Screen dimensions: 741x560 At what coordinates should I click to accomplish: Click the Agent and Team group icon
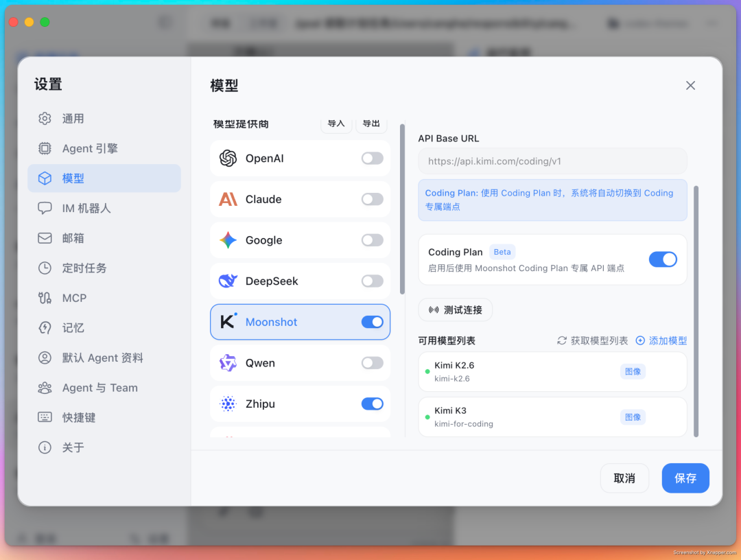tap(45, 388)
